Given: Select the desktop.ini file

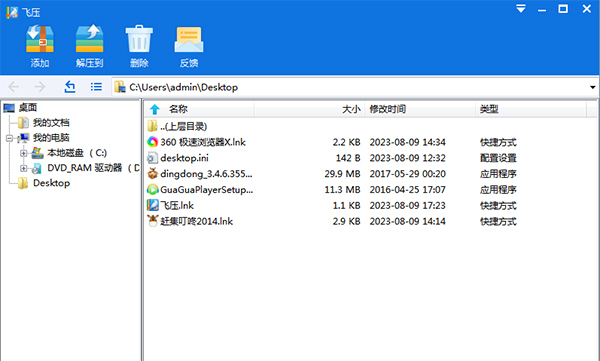Looking at the screenshot, I should tap(184, 158).
